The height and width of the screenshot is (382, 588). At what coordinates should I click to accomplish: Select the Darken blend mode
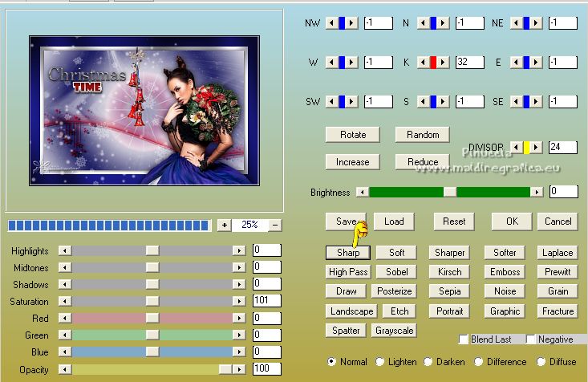pos(428,362)
